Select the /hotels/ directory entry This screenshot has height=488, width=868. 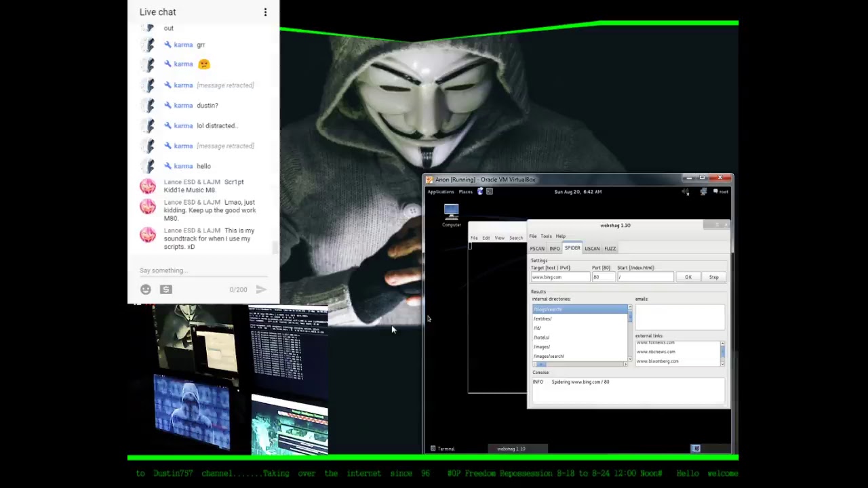pyautogui.click(x=580, y=338)
